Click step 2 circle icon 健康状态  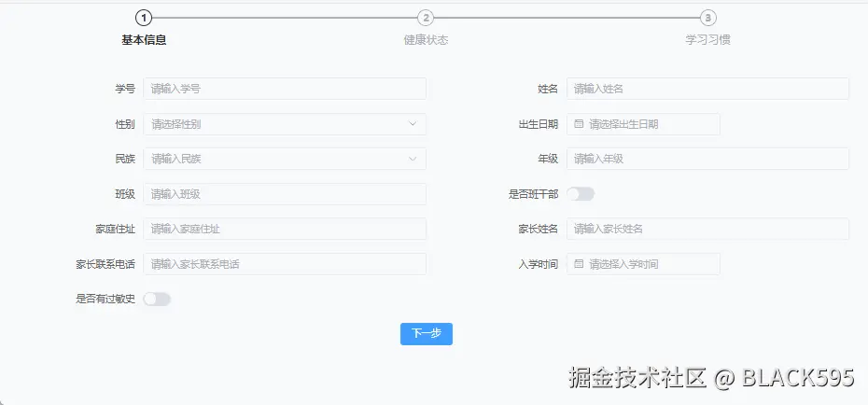click(x=426, y=19)
